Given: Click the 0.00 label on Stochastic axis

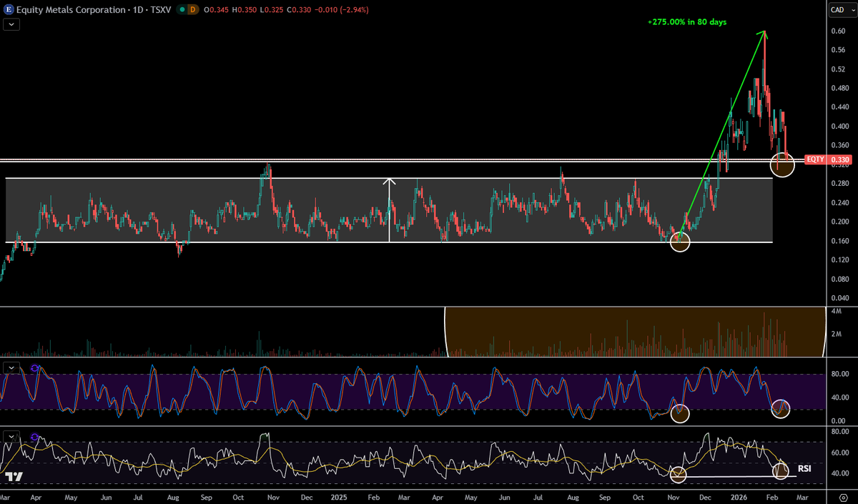Looking at the screenshot, I should point(838,420).
